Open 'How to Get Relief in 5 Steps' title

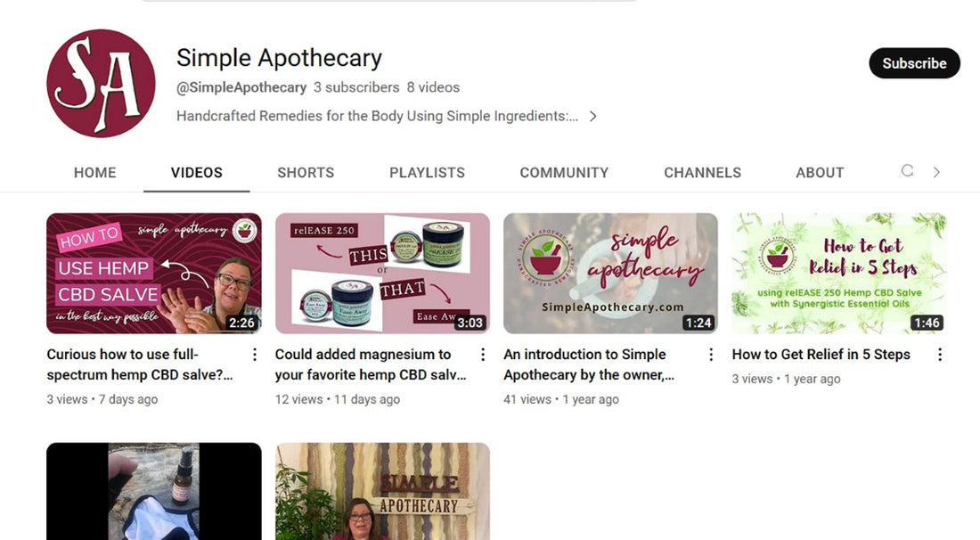821,355
